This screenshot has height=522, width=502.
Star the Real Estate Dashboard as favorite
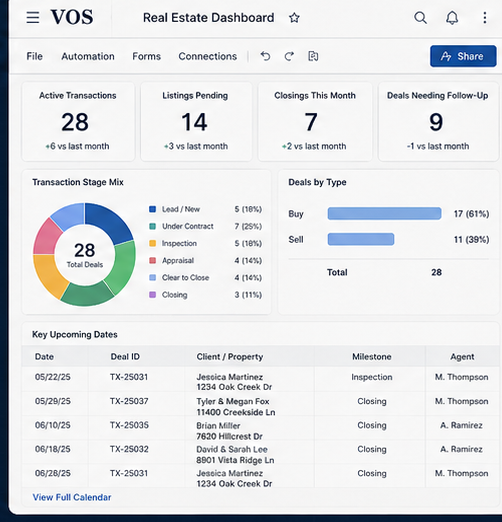(x=294, y=18)
